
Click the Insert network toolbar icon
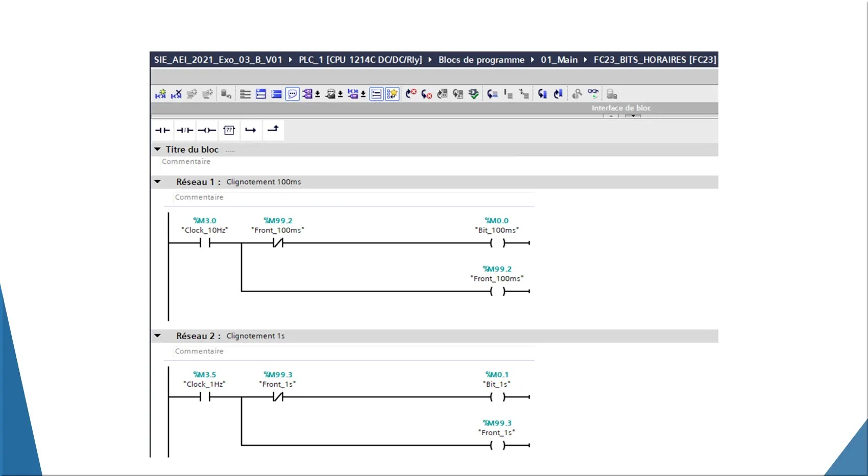[x=161, y=94]
